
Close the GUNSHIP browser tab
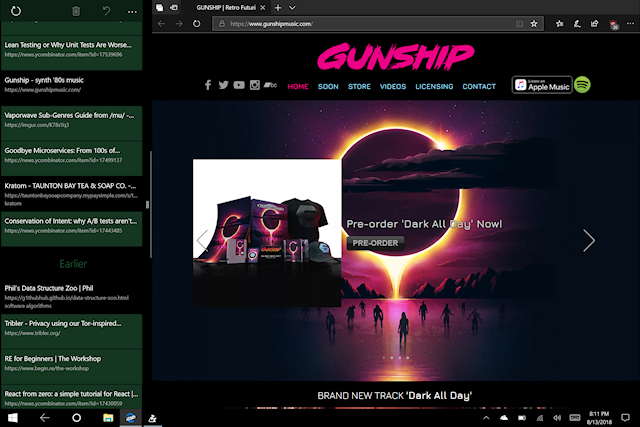click(262, 7)
